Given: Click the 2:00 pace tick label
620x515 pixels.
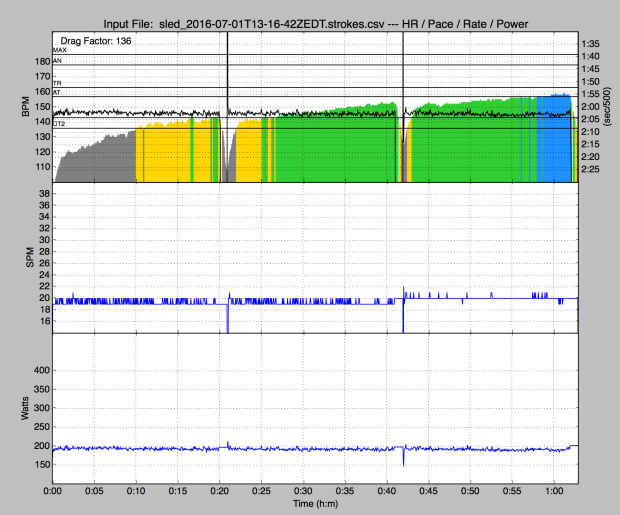Looking at the screenshot, I should click(x=591, y=106).
